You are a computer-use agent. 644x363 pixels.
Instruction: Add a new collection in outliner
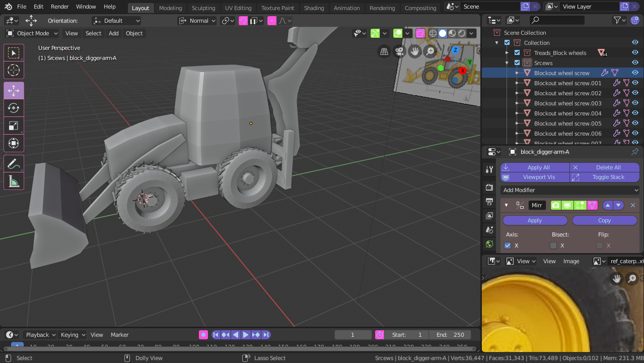click(x=635, y=20)
